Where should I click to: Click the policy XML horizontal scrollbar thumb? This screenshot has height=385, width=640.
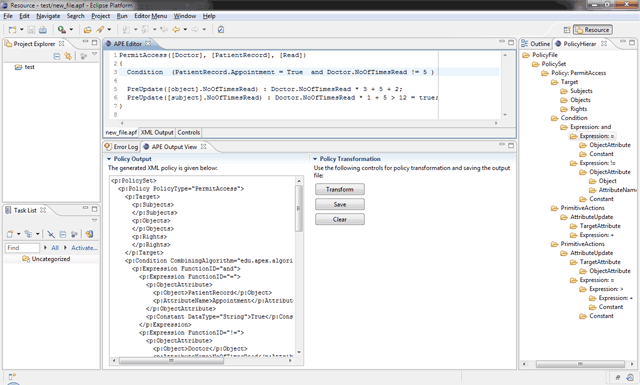click(171, 361)
